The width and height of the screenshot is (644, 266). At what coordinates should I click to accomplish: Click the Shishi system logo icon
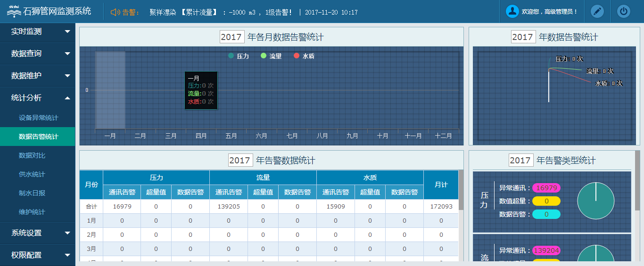[14, 12]
